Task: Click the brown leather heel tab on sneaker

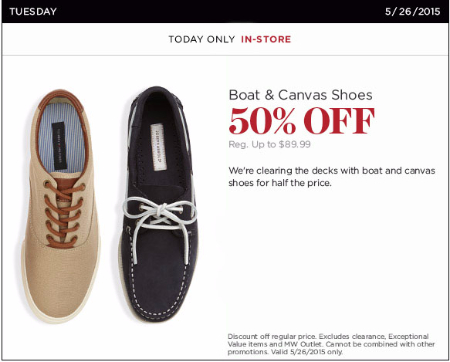Action: (x=60, y=99)
